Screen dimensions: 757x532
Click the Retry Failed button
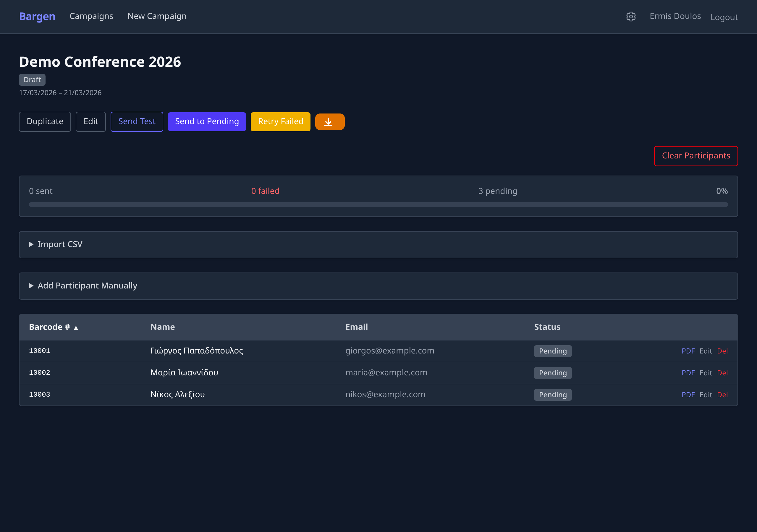tap(280, 122)
